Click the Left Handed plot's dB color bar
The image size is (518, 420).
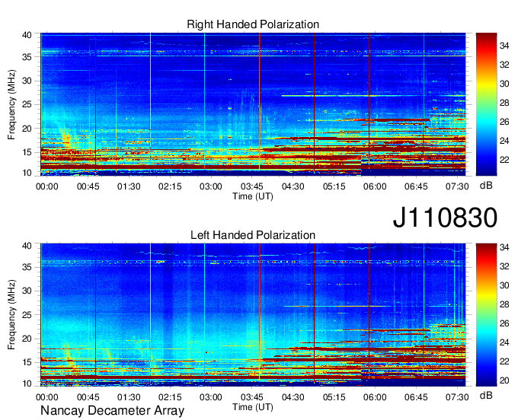486,315
